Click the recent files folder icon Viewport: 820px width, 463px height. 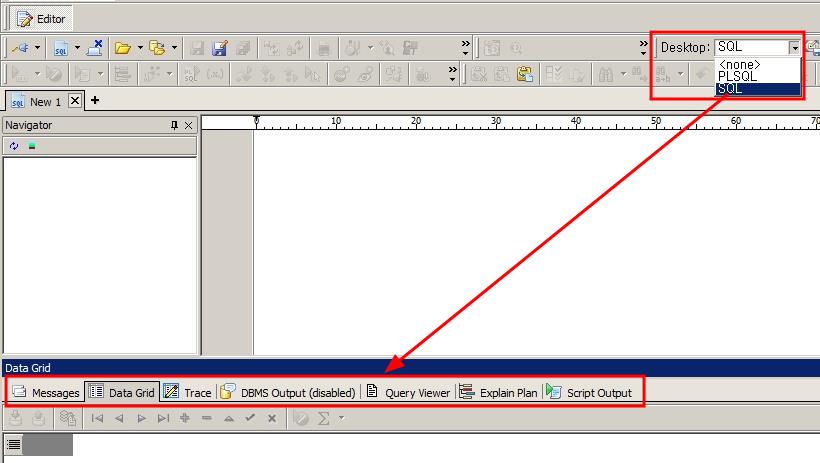[x=157, y=47]
